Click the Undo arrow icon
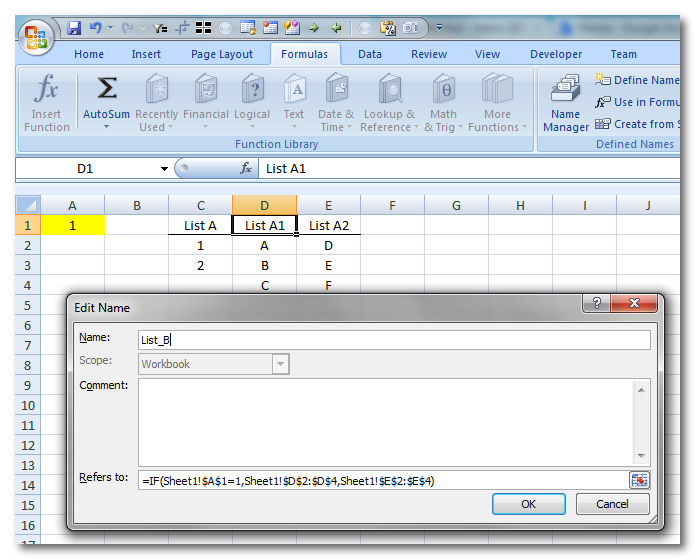Image resolution: width=695 pixels, height=559 pixels. point(96,28)
